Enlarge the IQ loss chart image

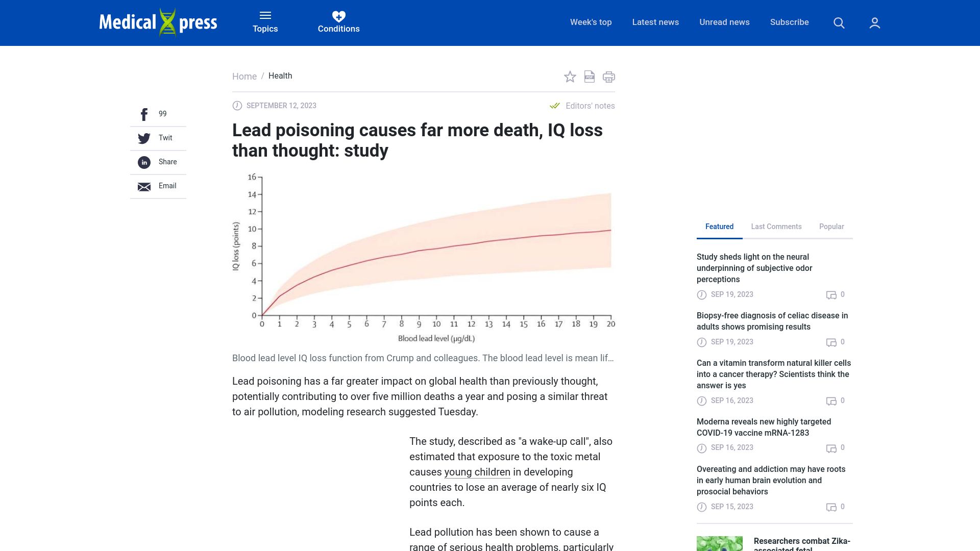[424, 258]
